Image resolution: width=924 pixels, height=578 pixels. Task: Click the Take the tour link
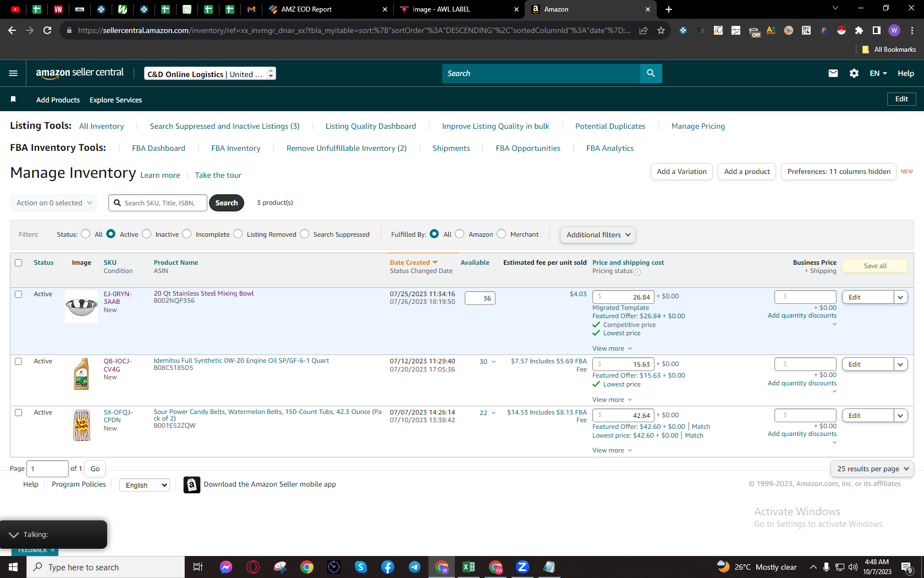click(218, 175)
